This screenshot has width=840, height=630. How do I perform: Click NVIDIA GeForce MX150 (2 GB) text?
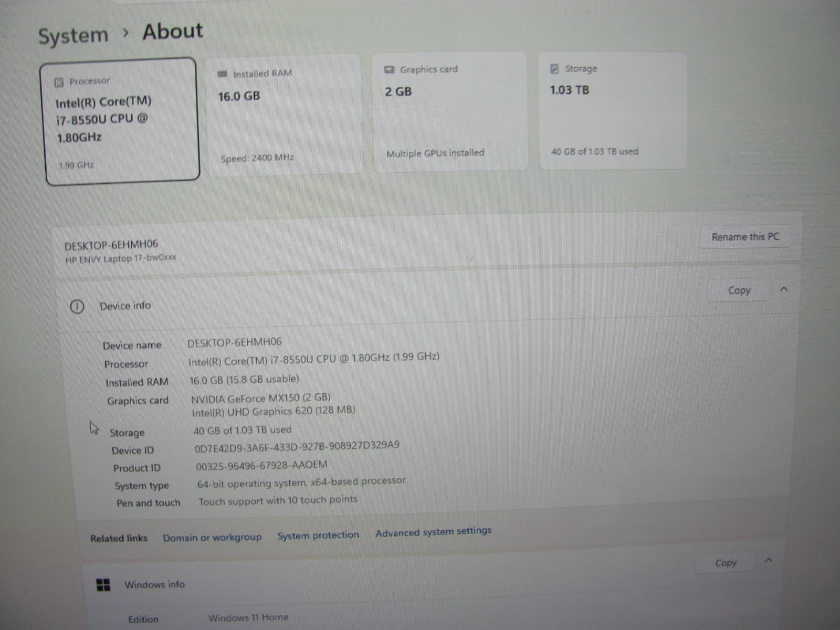(x=261, y=398)
